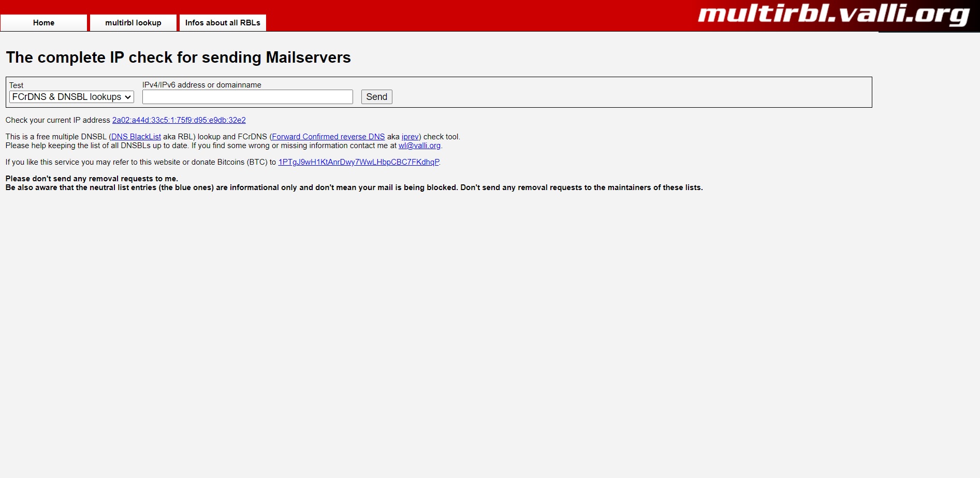The width and height of the screenshot is (980, 478).
Task: Open the Bitcoin donation address link
Action: point(359,162)
